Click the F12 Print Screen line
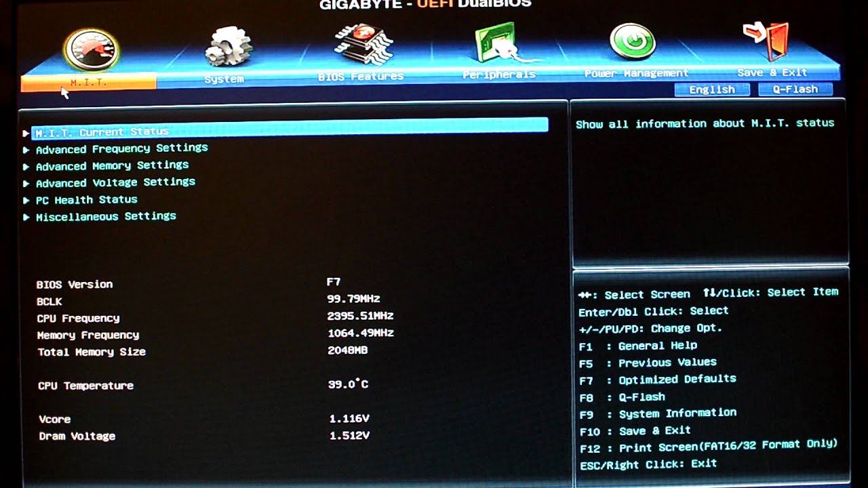The width and height of the screenshot is (868, 488). point(709,446)
